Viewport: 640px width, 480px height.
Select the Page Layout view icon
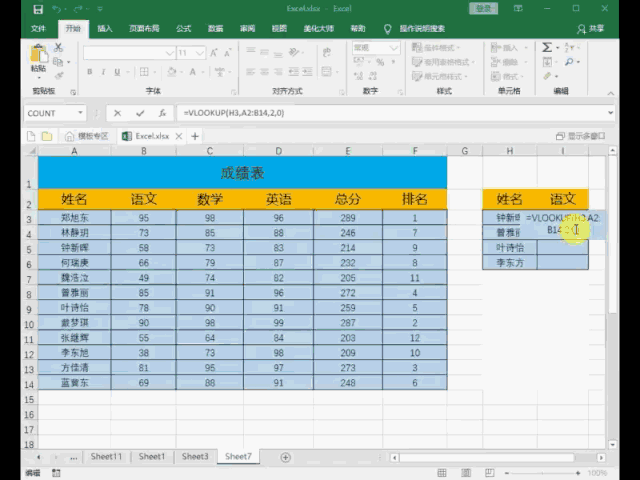(x=466, y=473)
